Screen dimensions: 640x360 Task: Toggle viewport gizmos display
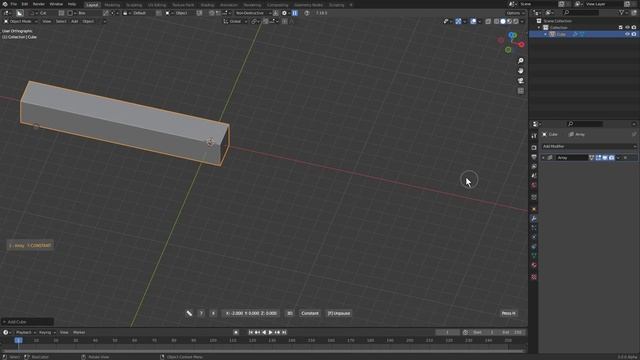pos(458,21)
